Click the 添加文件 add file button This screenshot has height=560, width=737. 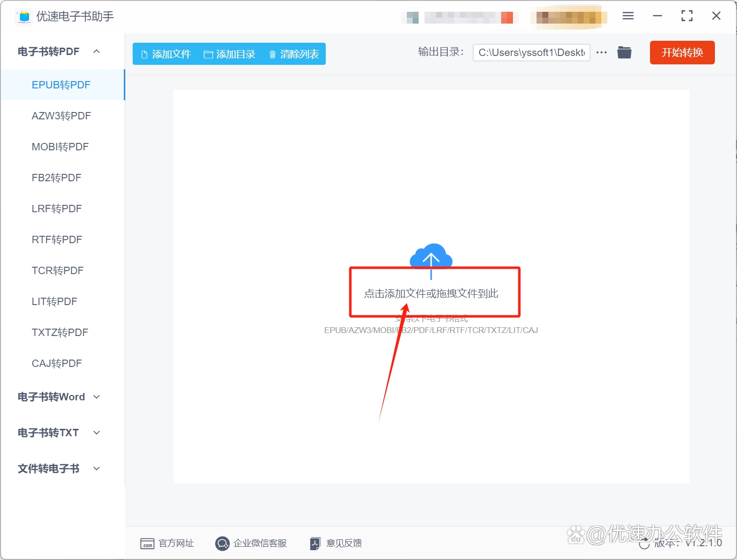tap(166, 54)
